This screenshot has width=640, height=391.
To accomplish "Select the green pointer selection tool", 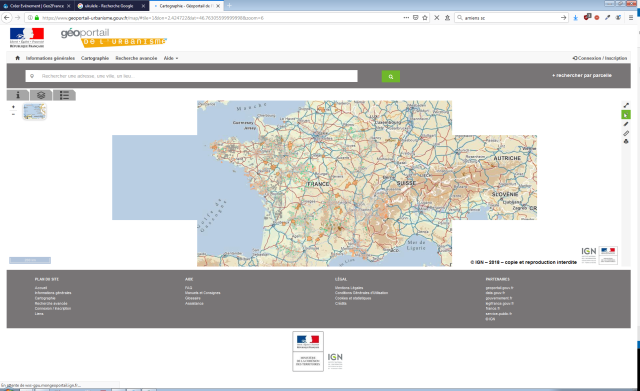I will pyautogui.click(x=626, y=115).
